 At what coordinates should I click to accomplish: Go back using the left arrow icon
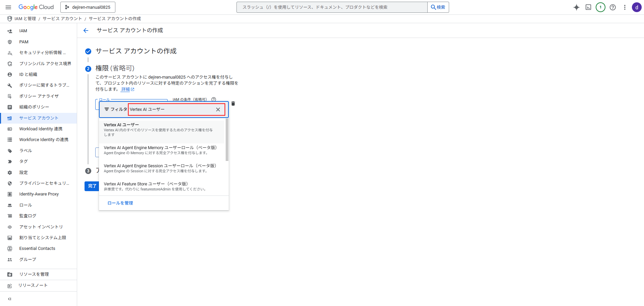[86, 31]
